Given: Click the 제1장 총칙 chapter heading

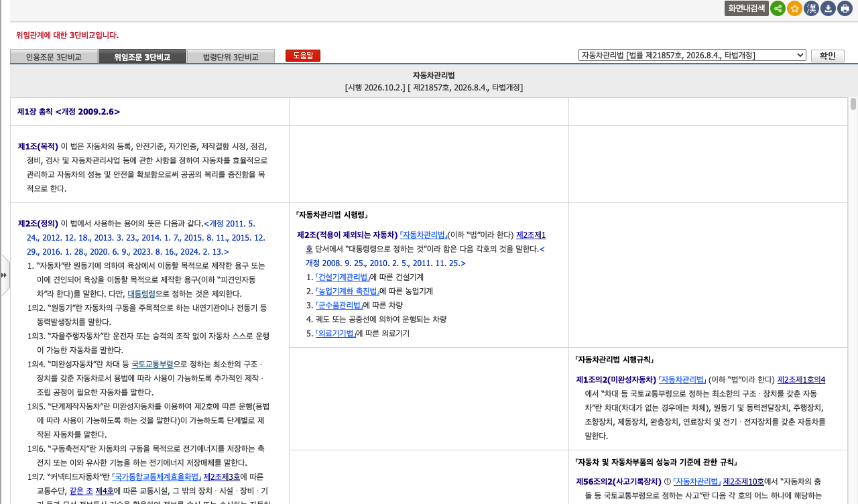Looking at the screenshot, I should (68, 111).
